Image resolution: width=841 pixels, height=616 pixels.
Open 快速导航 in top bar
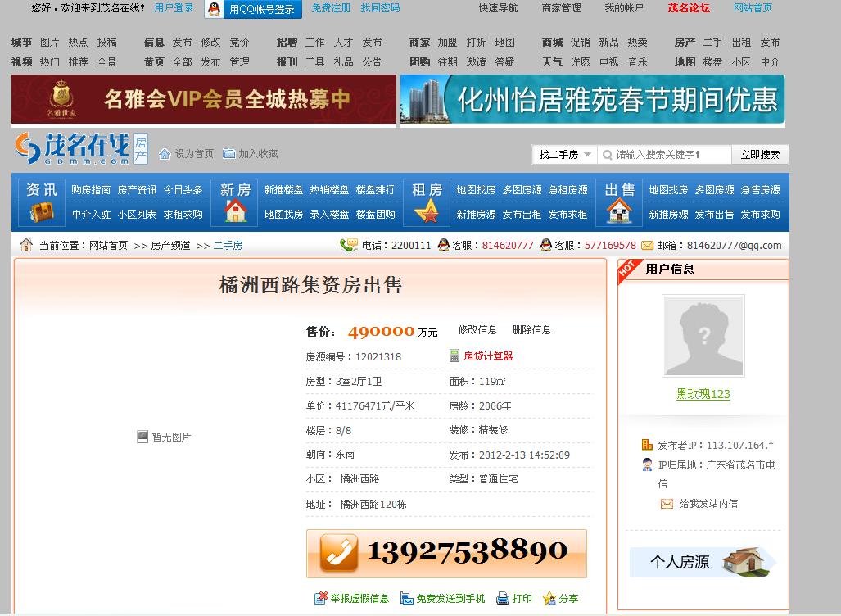coord(498,8)
